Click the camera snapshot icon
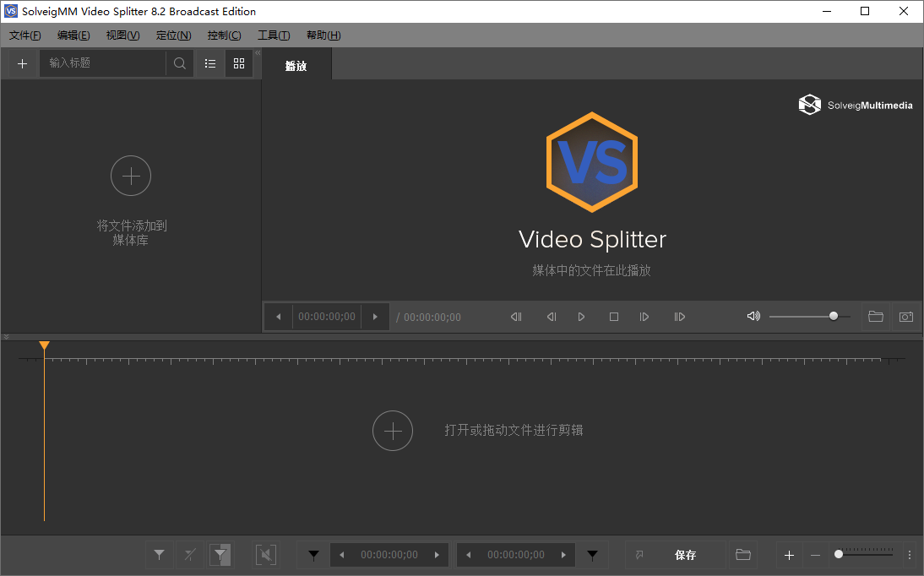Image resolution: width=924 pixels, height=576 pixels. (x=905, y=317)
